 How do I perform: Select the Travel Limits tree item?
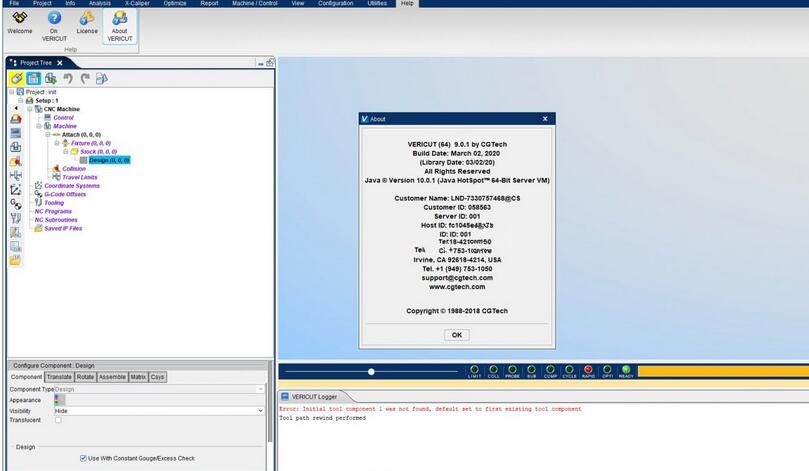click(x=79, y=177)
